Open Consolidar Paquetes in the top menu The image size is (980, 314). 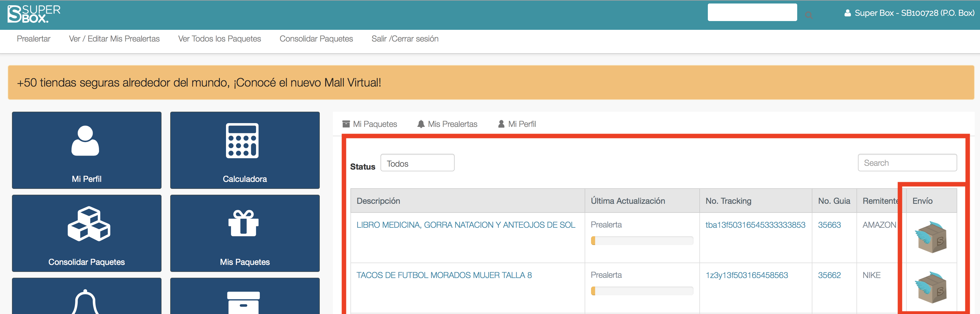316,39
